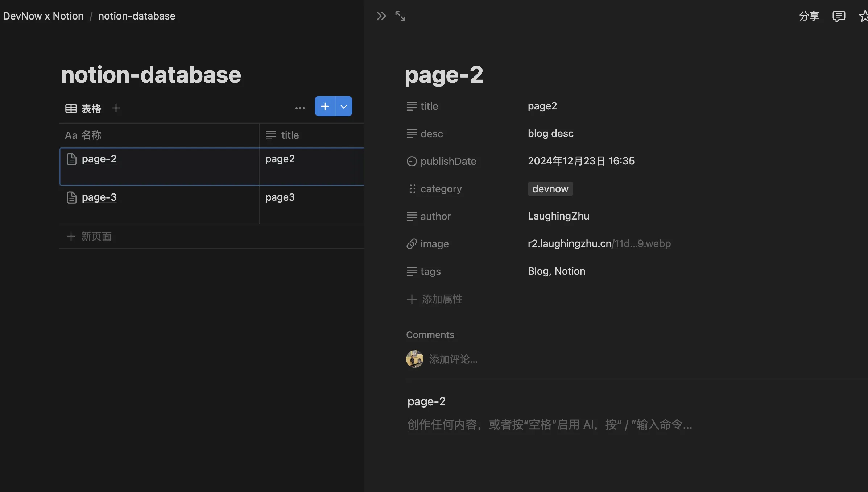The width and height of the screenshot is (868, 492).
Task: Collapse the side peek panel with the double chevron
Action: click(381, 16)
